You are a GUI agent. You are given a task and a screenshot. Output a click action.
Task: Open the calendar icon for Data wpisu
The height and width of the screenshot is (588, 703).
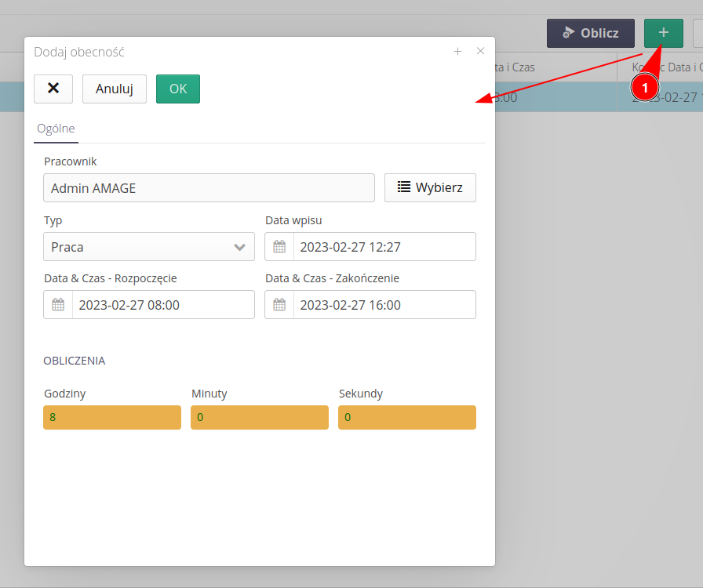point(279,247)
